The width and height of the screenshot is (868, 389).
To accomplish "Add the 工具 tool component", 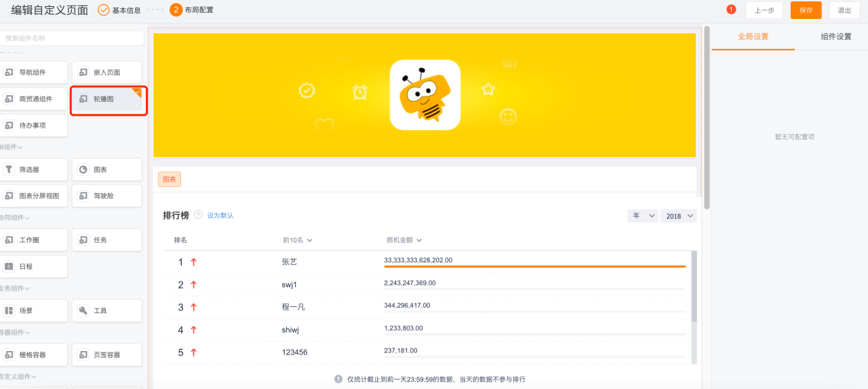I will click(x=107, y=310).
